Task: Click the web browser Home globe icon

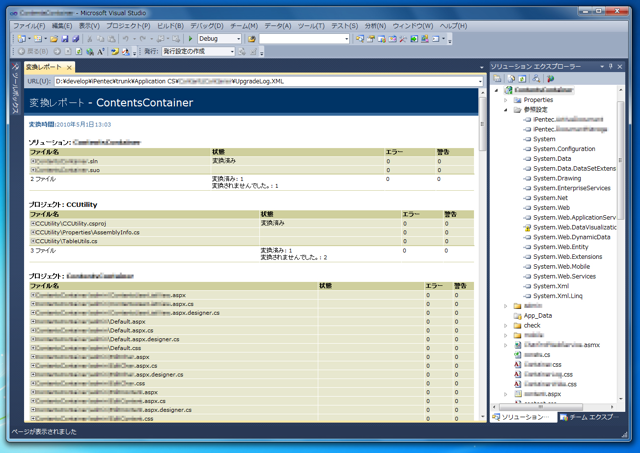Action: (x=90, y=51)
